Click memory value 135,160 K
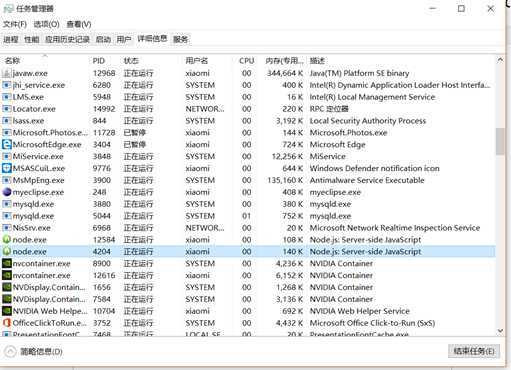Image resolution: width=511 pixels, height=370 pixels. point(285,180)
